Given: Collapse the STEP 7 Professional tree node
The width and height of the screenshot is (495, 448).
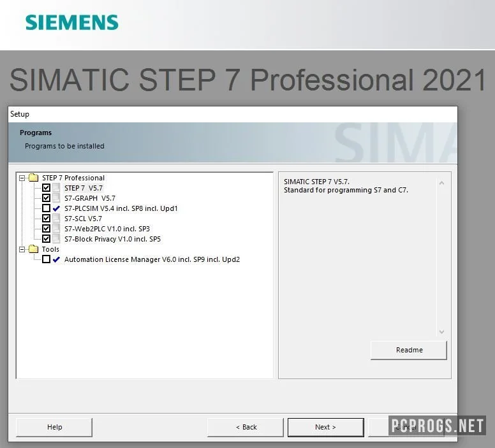Looking at the screenshot, I should click(x=22, y=178).
